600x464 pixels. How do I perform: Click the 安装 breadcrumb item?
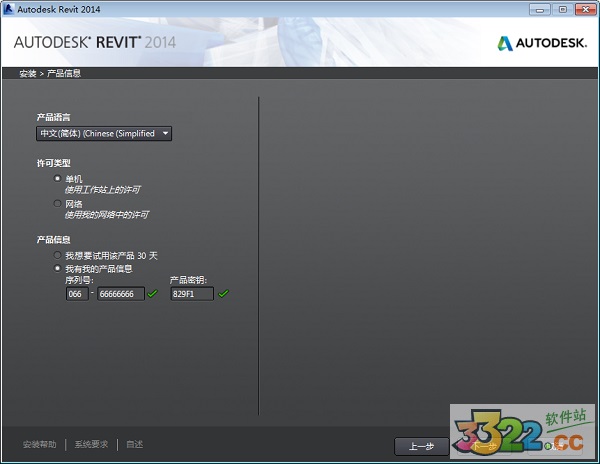tap(27, 74)
